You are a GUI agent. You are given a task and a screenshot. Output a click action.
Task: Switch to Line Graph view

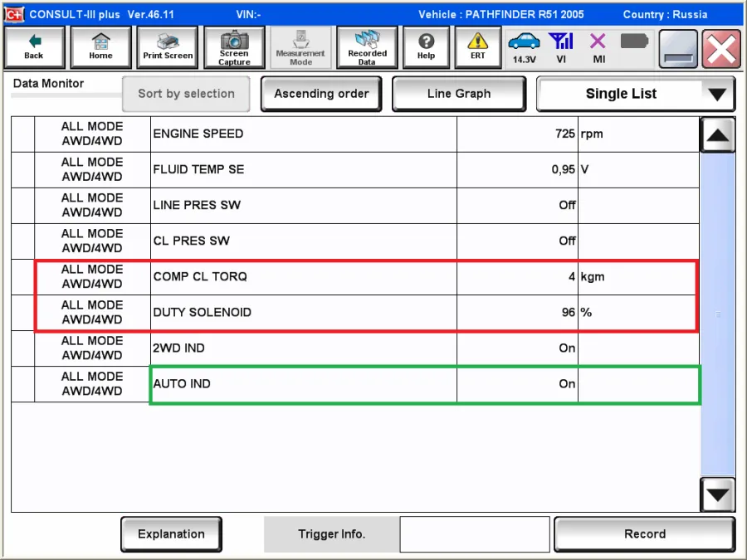tap(458, 95)
